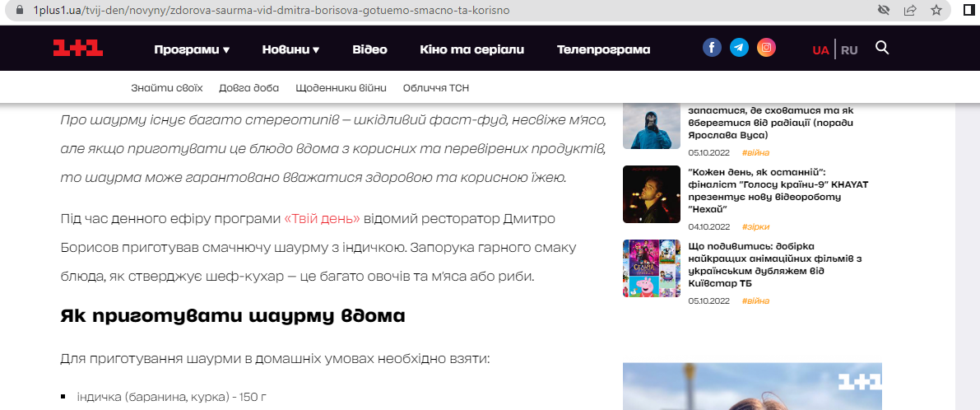
Task: Open Кіно та серіали section
Action: click(x=471, y=49)
